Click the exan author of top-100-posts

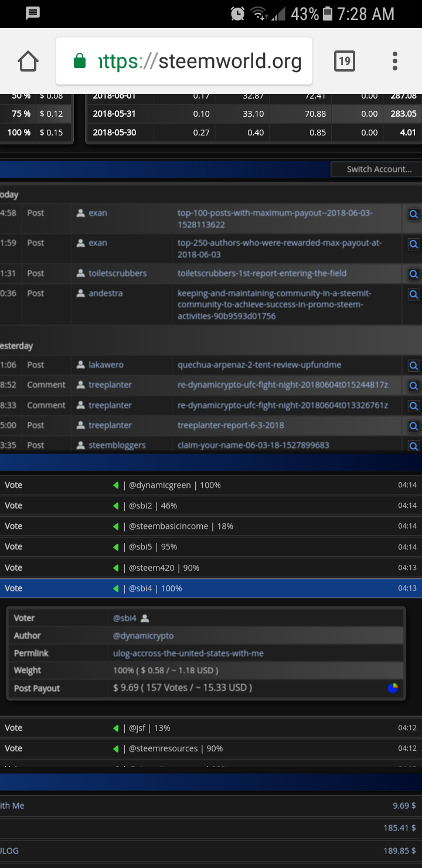pyautogui.click(x=98, y=213)
